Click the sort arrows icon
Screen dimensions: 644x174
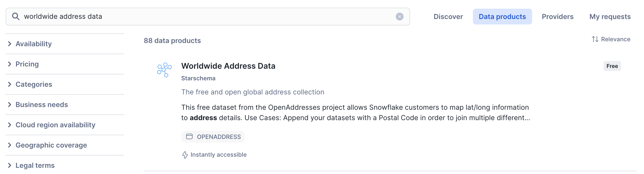tap(595, 39)
